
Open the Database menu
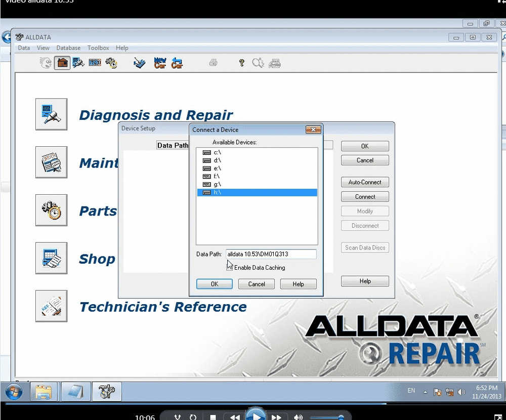[x=68, y=48]
